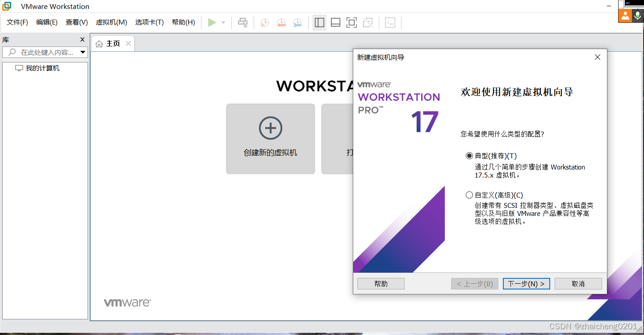Click the full screen mode icon
Image resolution: width=644 pixels, height=335 pixels.
click(x=351, y=22)
